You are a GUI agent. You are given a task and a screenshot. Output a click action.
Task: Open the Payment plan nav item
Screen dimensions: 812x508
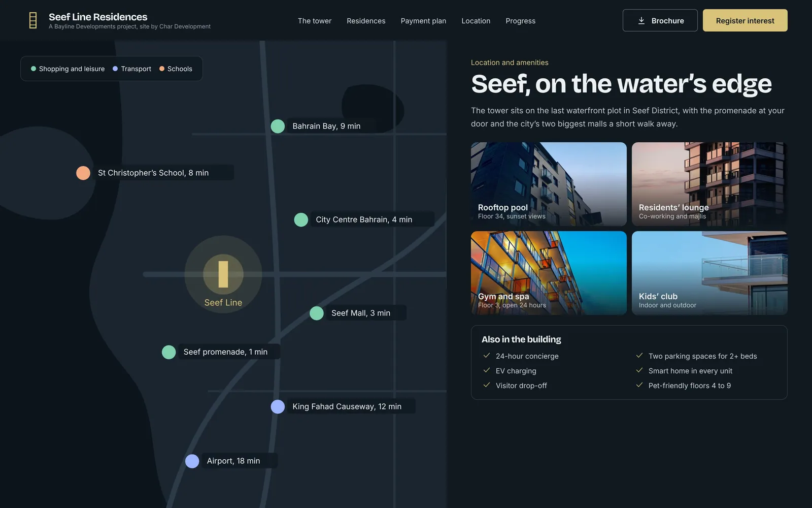coord(423,21)
